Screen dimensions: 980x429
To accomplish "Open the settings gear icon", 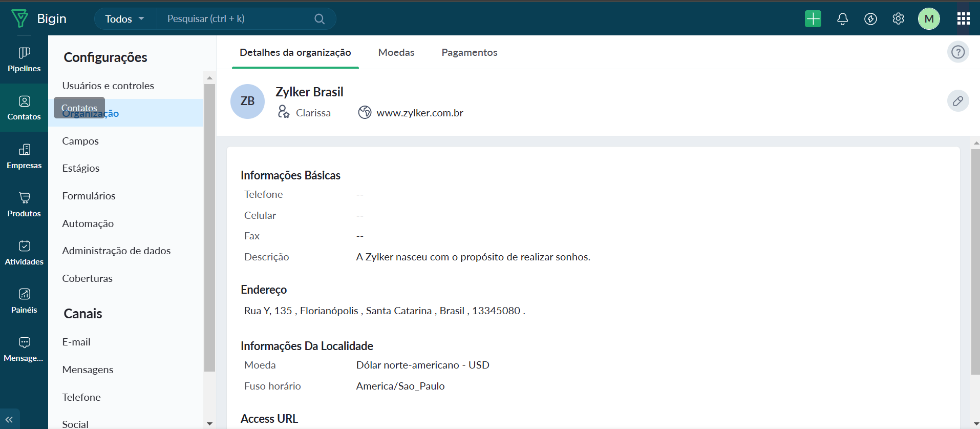I will tap(898, 19).
